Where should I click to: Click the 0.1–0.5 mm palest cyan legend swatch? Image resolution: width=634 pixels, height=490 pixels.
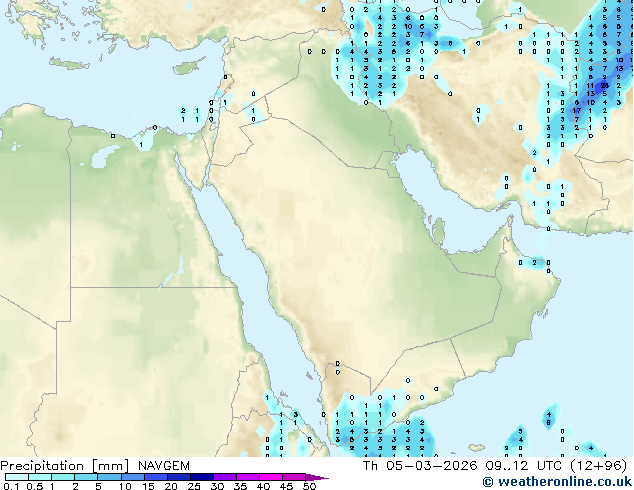pos(17,477)
